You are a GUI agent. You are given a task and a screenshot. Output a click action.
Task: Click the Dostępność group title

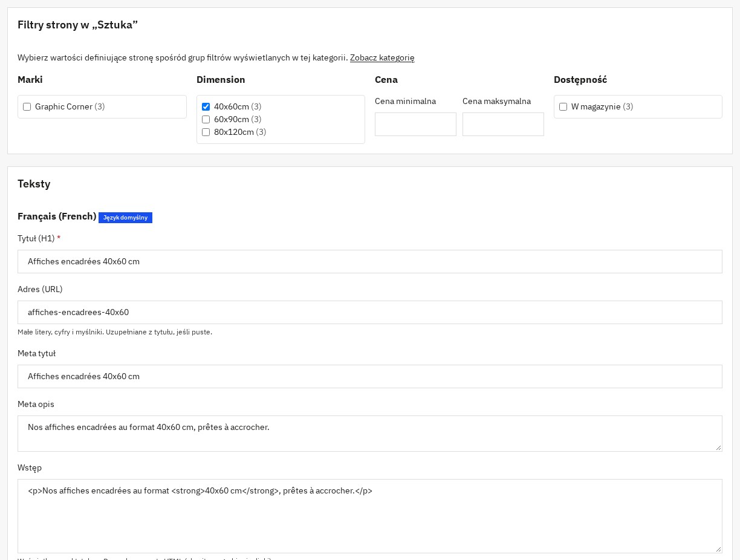tap(580, 80)
